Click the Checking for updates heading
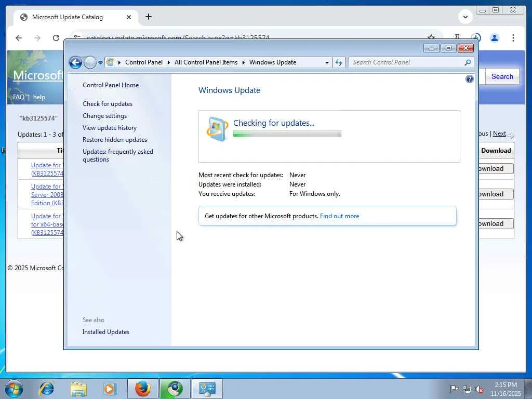Viewport: 532px width, 399px height. 274,123
